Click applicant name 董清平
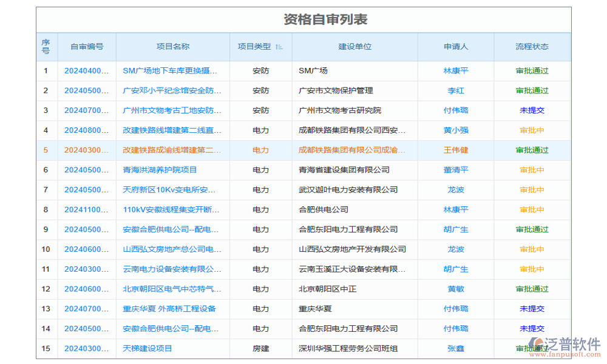 pos(456,170)
